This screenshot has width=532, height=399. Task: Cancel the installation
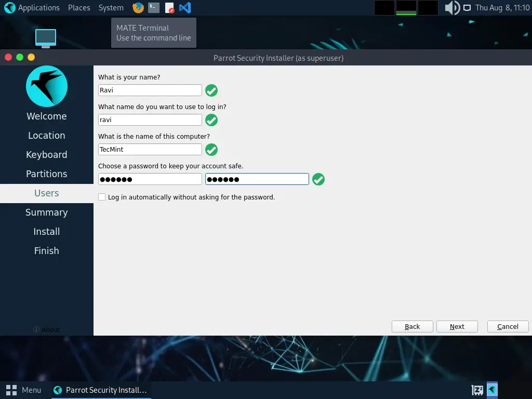[508, 326]
